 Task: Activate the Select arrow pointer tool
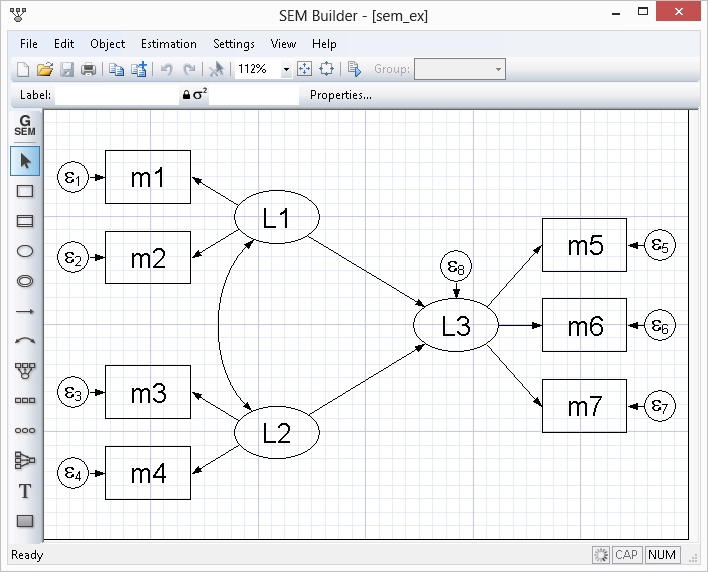pyautogui.click(x=26, y=160)
